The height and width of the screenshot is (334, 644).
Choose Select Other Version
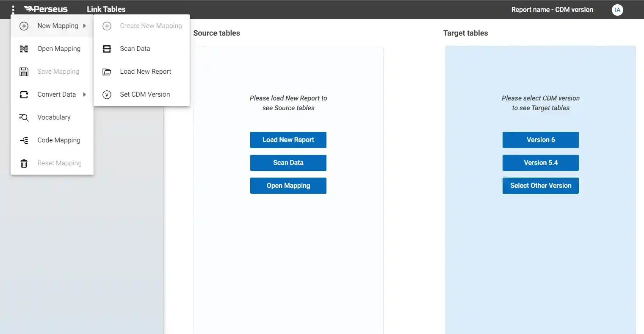pyautogui.click(x=540, y=185)
